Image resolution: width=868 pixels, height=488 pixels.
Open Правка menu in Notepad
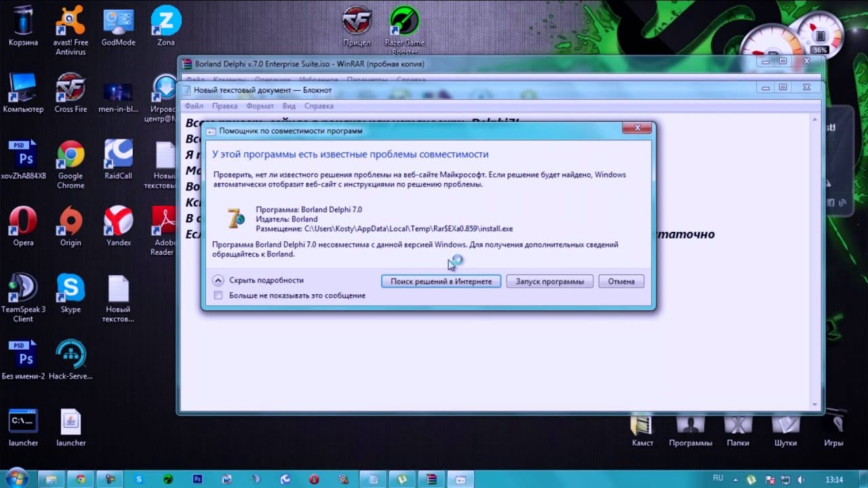(x=224, y=106)
